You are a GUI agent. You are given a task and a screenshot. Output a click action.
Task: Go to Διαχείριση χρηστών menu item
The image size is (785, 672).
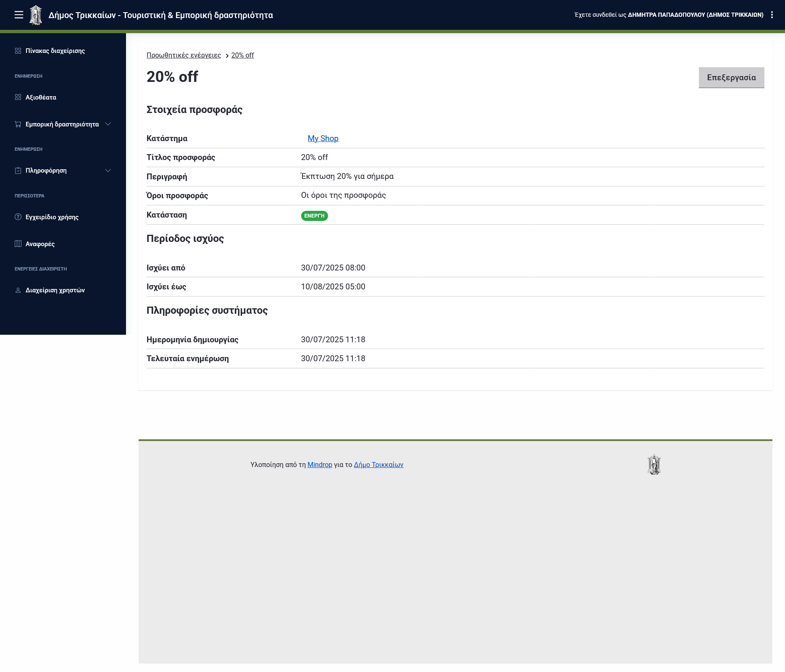[x=55, y=290]
